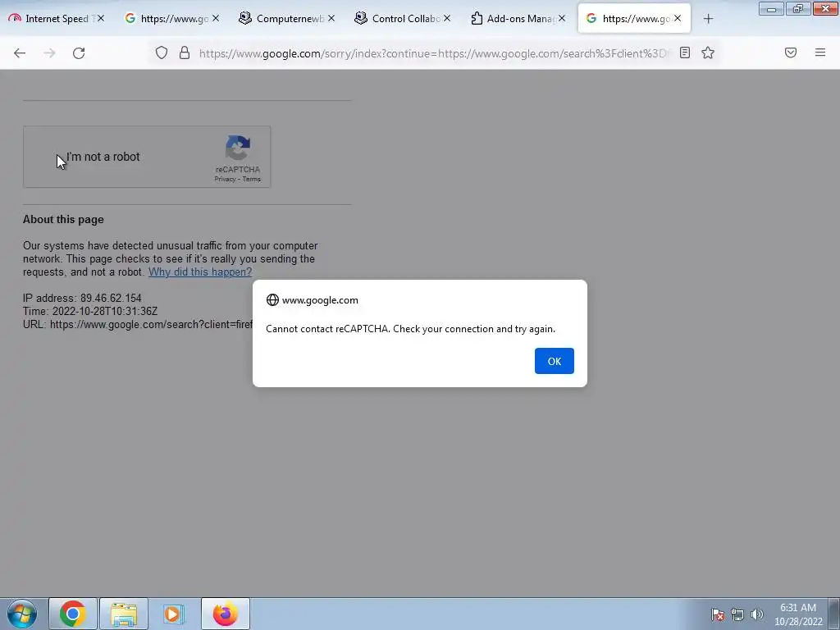Click OK in the reCAPTCHA error dialog
The width and height of the screenshot is (840, 630).
coord(554,361)
